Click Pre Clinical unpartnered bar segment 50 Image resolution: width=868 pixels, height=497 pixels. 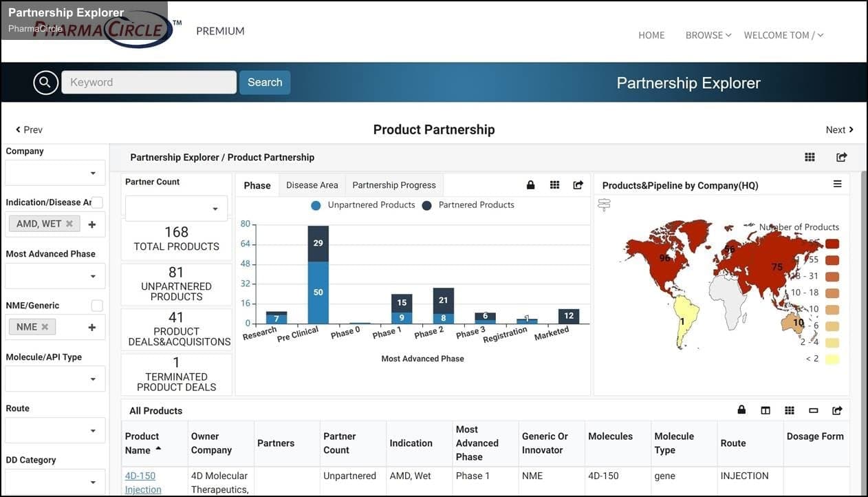pos(318,293)
